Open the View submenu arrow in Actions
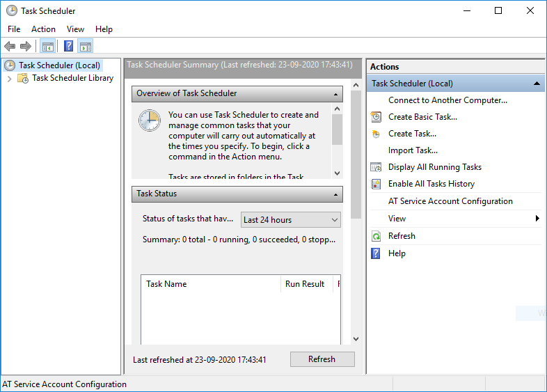Image resolution: width=547 pixels, height=392 pixels. coord(537,219)
